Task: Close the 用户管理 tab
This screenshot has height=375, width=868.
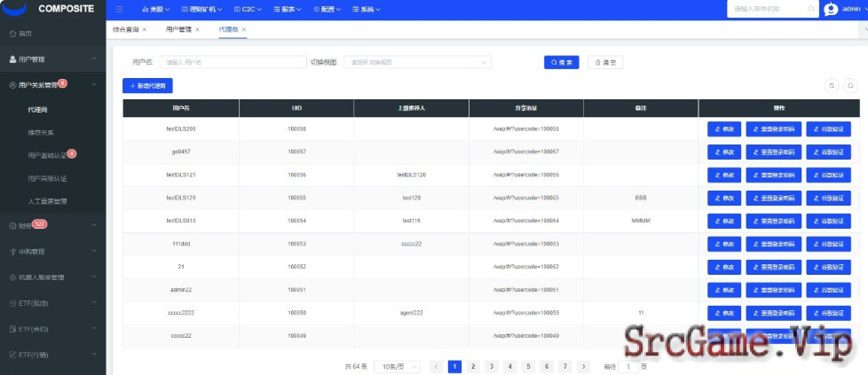Action: (x=198, y=29)
